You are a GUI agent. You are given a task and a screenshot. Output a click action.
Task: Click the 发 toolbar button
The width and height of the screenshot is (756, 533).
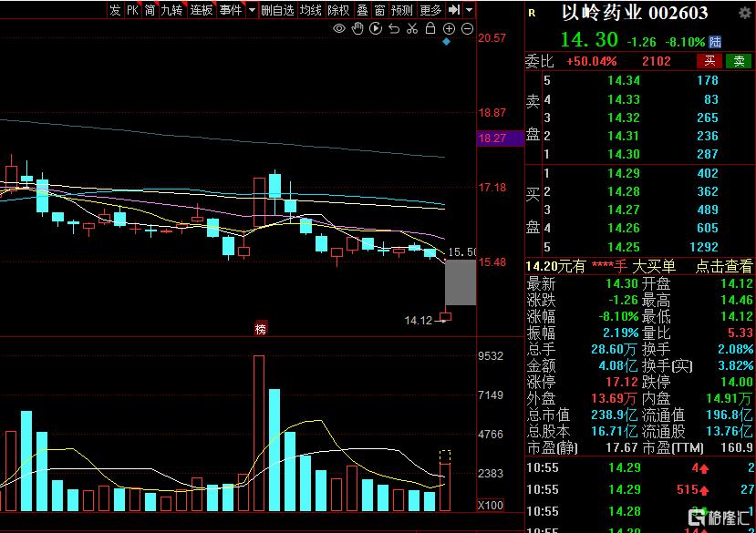point(115,10)
